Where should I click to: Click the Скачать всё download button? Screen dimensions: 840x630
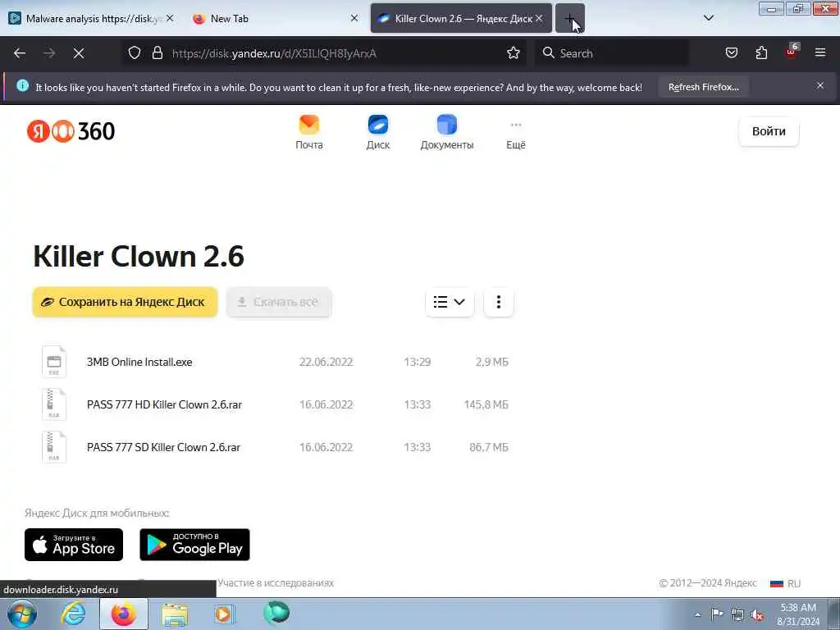click(279, 302)
